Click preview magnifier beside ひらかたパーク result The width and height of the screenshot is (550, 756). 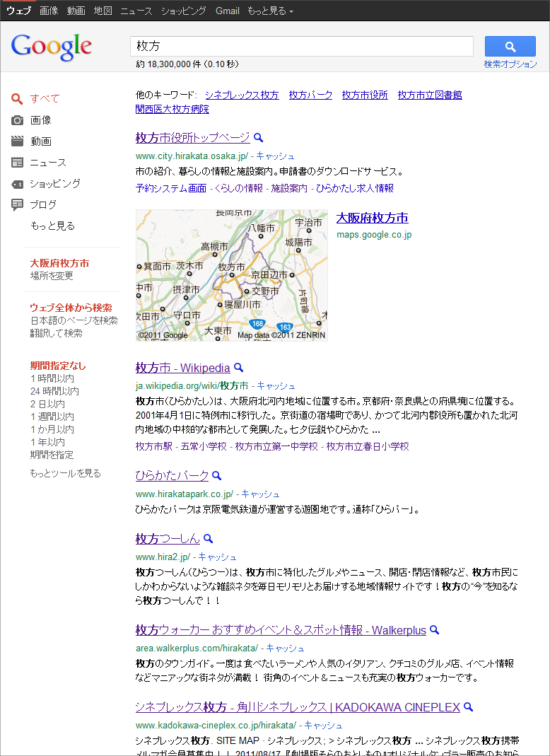point(217,476)
